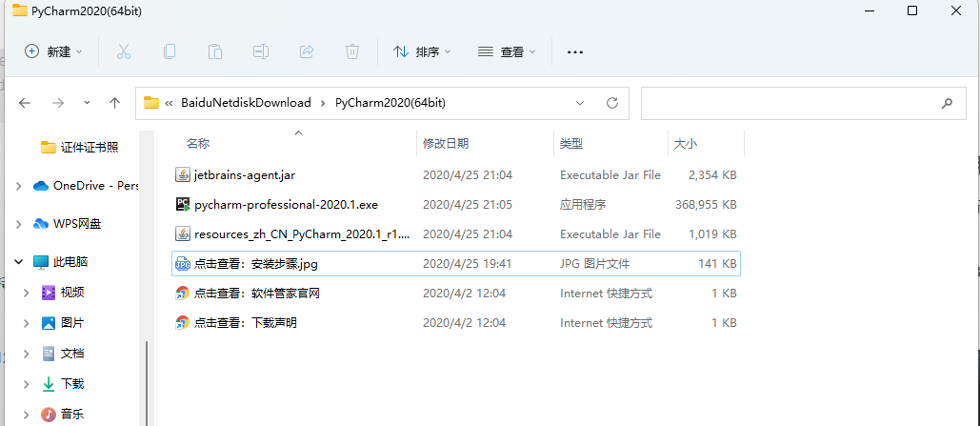Viewport: 980px width, 426px height.
Task: Click the 1,019 KB size value
Action: point(712,233)
